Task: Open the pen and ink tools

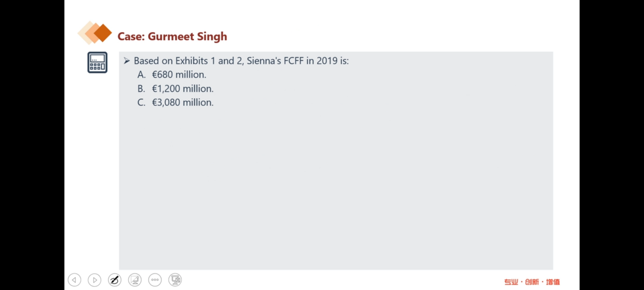Action: point(114,280)
